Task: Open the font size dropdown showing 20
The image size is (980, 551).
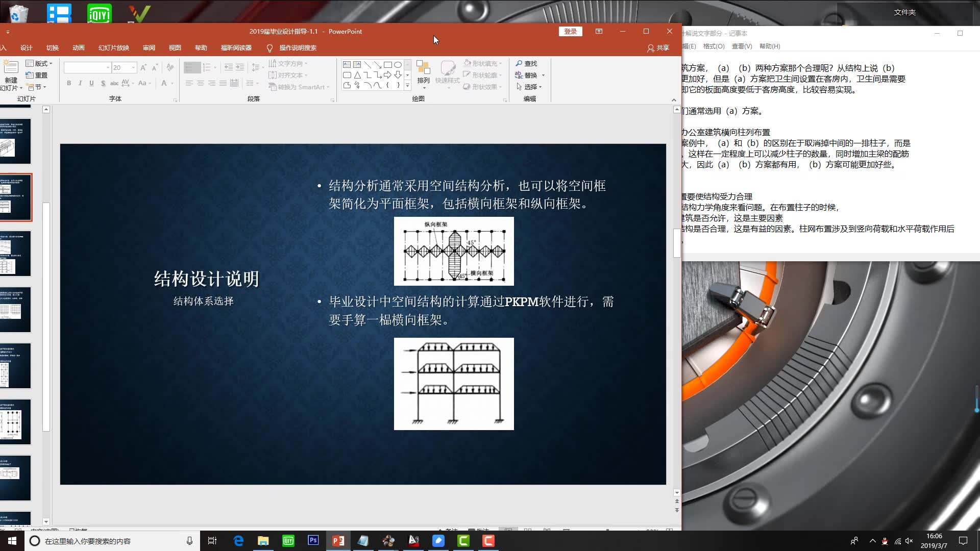Action: 134,67
